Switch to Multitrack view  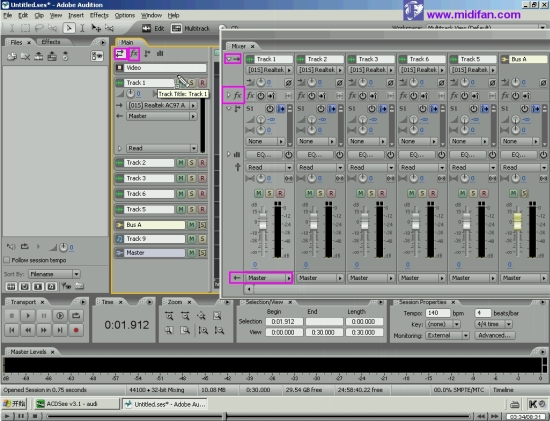(191, 28)
